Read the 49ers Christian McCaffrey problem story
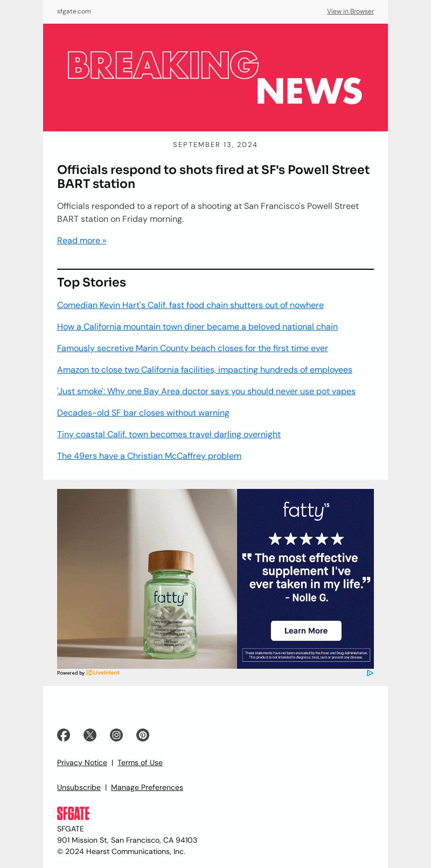This screenshot has height=868, width=431. pos(149,456)
